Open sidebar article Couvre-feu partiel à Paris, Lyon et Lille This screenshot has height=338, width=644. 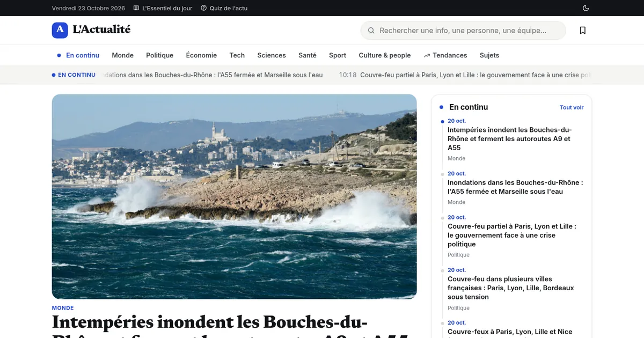512,235
